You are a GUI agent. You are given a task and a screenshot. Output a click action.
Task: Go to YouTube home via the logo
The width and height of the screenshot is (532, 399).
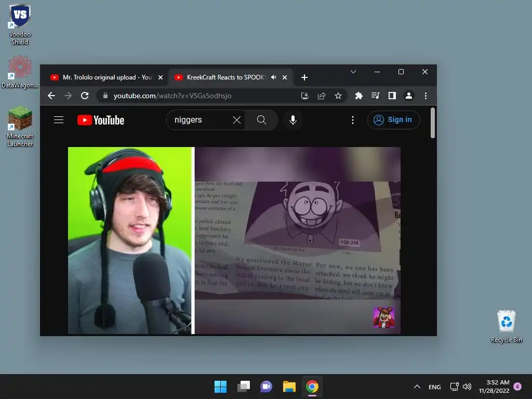(x=101, y=120)
